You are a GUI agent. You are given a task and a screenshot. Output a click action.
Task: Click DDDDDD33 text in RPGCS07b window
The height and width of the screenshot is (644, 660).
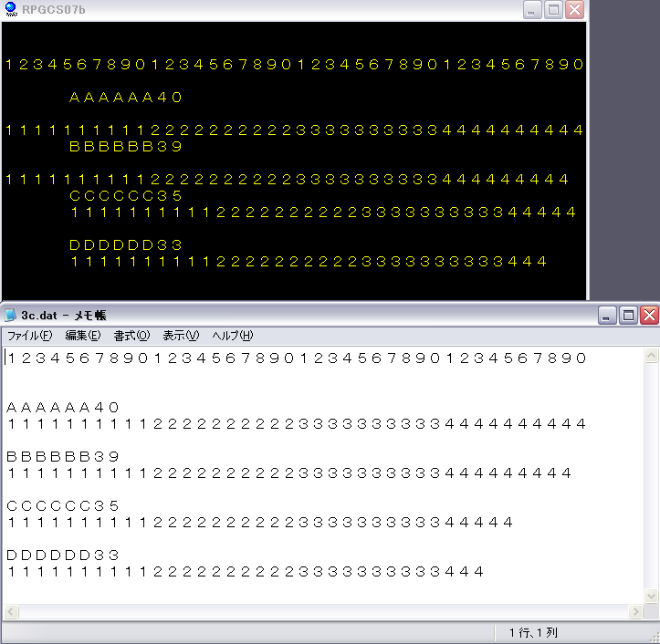125,244
